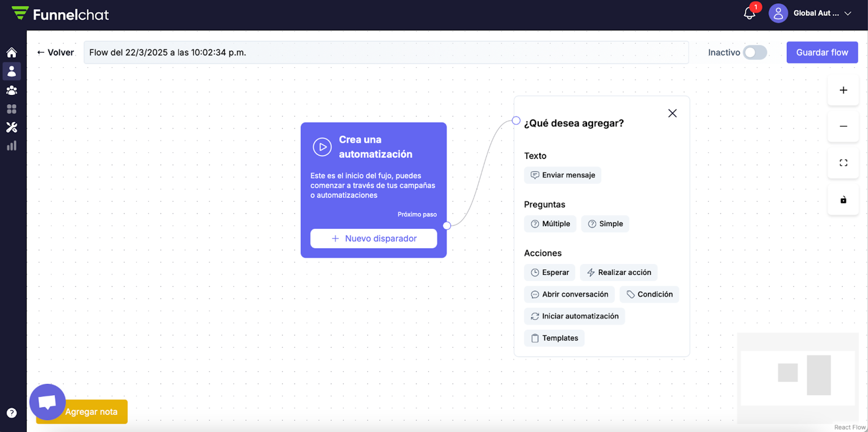Add a Condición step
The image size is (868, 432).
coord(649,294)
